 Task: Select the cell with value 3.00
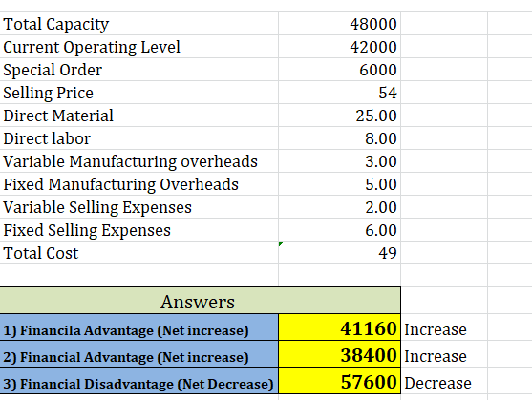coord(340,161)
